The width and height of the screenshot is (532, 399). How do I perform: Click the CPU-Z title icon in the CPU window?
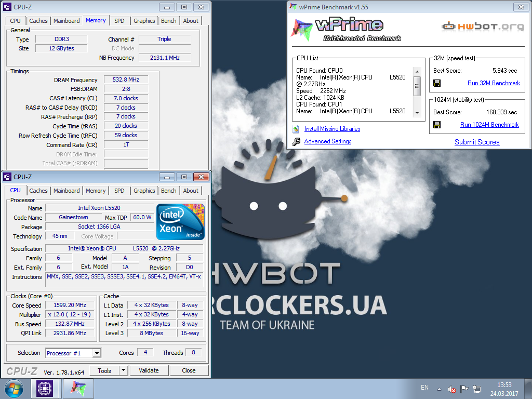[7, 177]
